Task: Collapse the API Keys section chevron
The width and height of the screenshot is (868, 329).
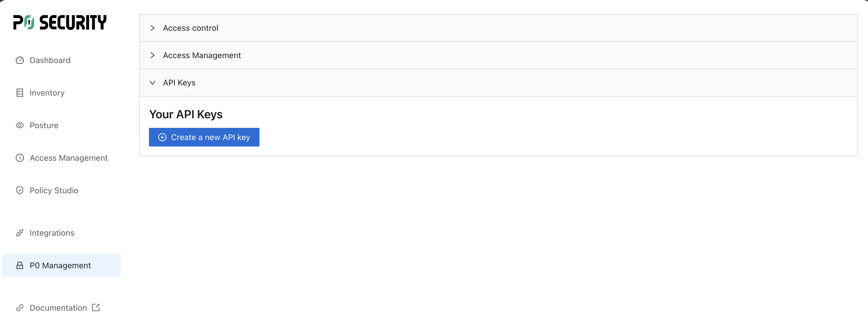Action: (x=152, y=83)
